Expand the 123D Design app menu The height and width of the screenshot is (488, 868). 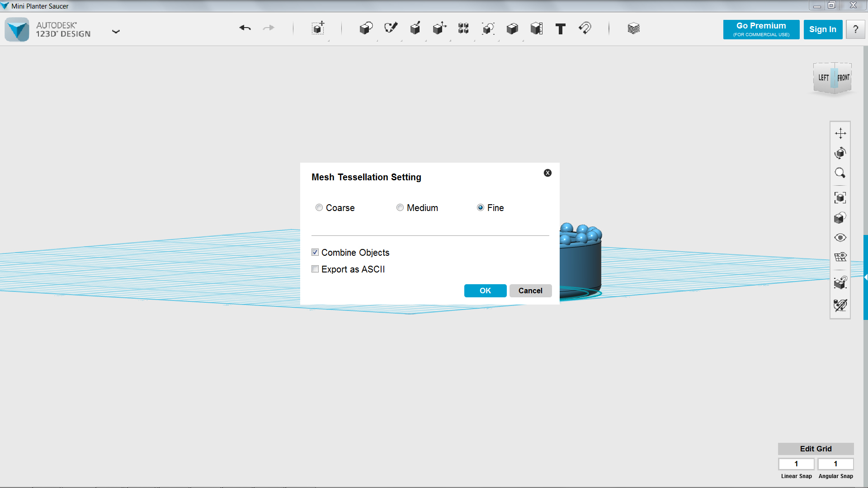point(115,30)
